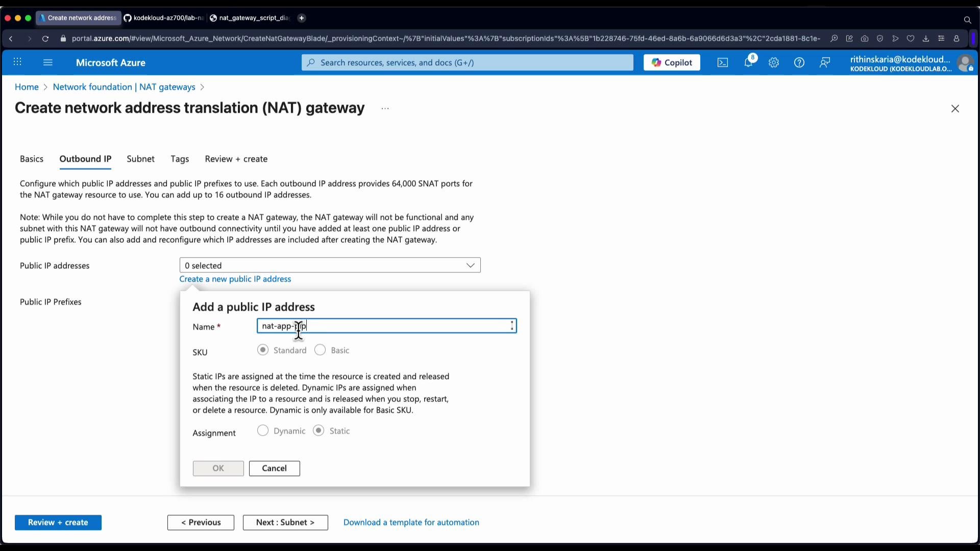Click the Microsoft Azure logo text
The height and width of the screenshot is (551, 980).
pyautogui.click(x=111, y=63)
